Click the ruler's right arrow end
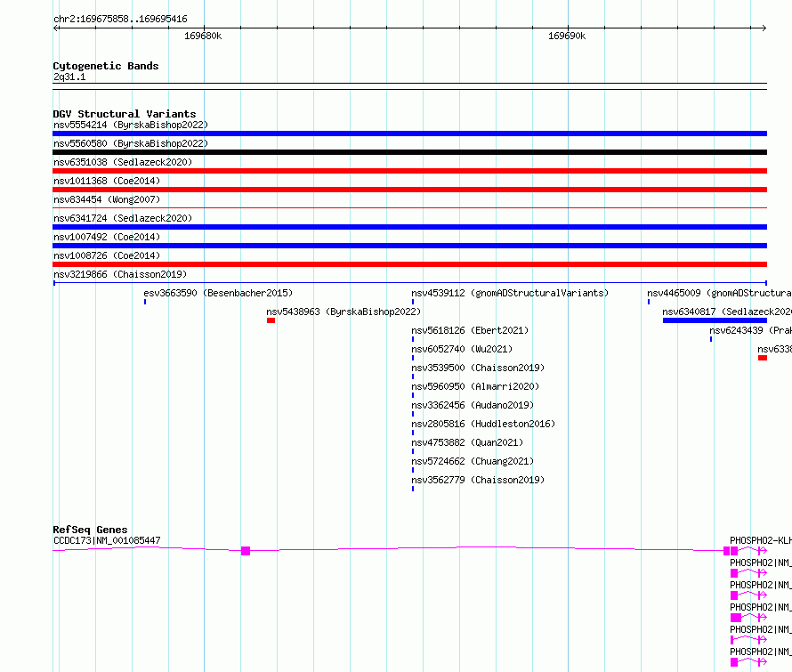792x672 pixels. [x=764, y=28]
